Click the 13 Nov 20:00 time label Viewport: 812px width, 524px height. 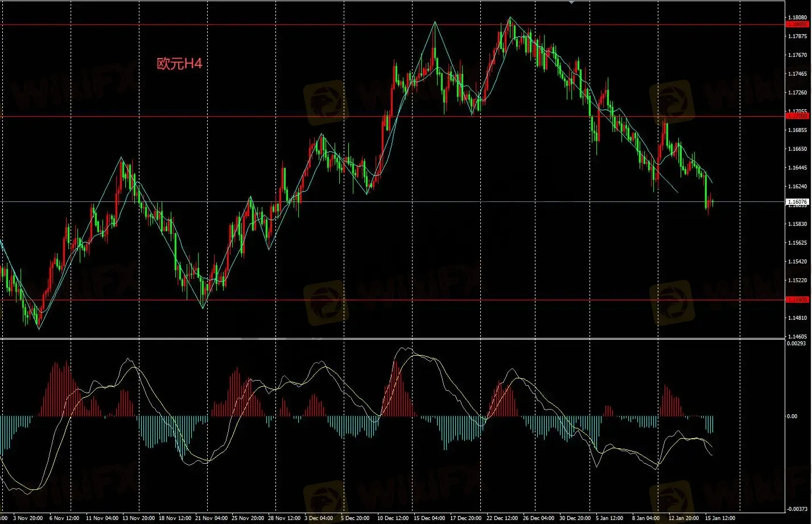[139, 519]
